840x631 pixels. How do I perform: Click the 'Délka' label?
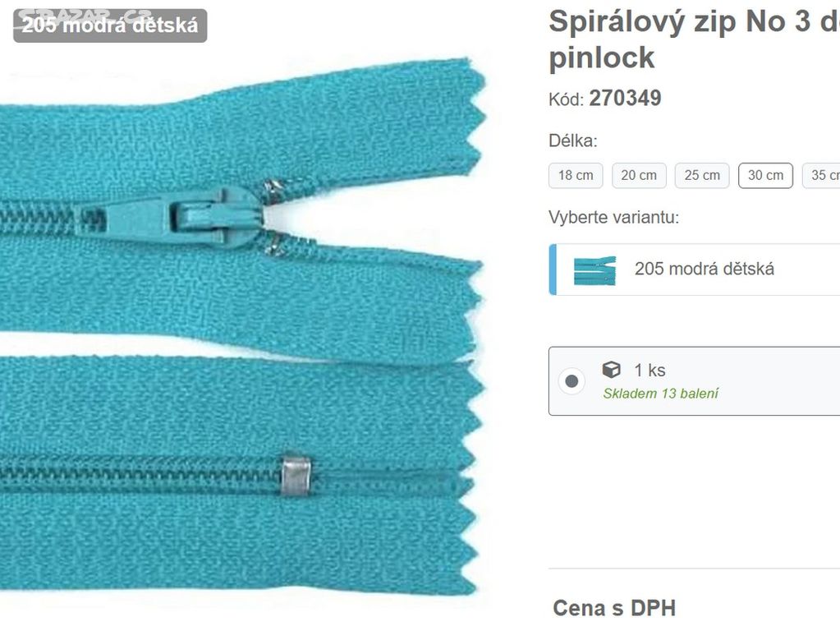click(x=572, y=140)
